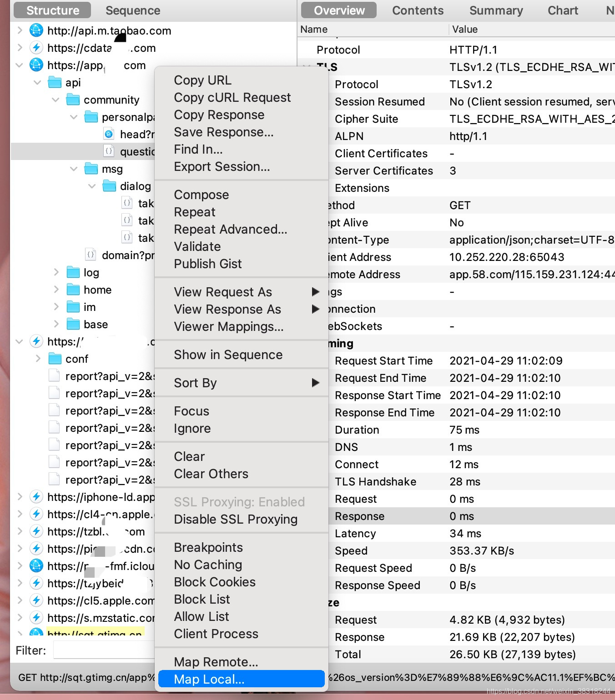
Task: Switch to the Sequence tab
Action: coord(133,10)
